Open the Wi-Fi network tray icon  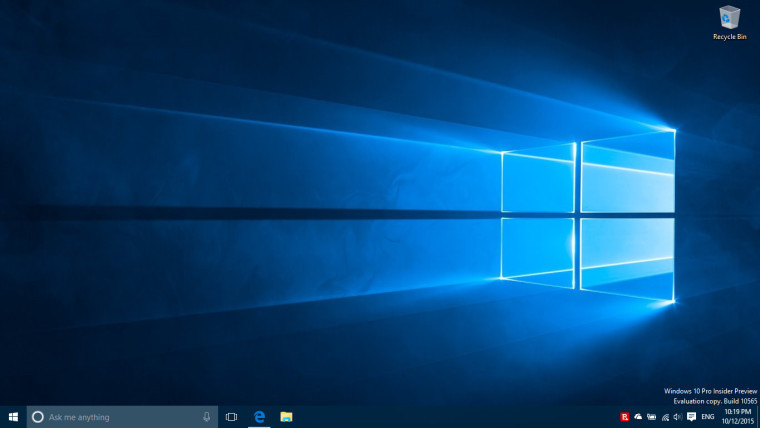[x=665, y=417]
